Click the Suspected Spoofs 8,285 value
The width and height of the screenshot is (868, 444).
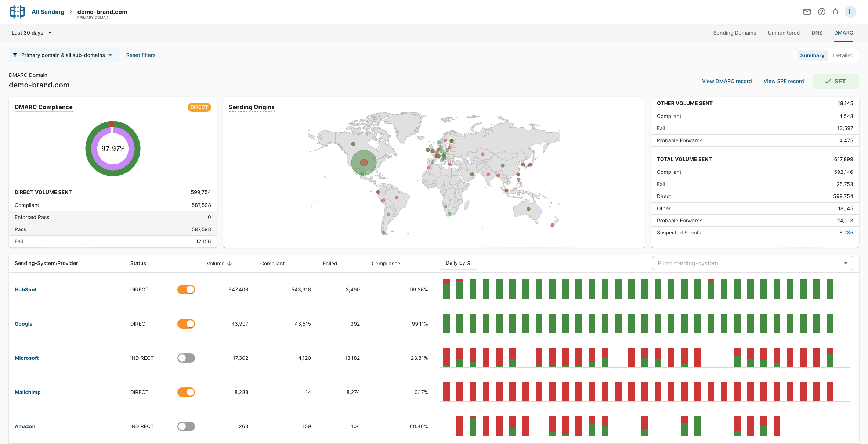pyautogui.click(x=846, y=233)
